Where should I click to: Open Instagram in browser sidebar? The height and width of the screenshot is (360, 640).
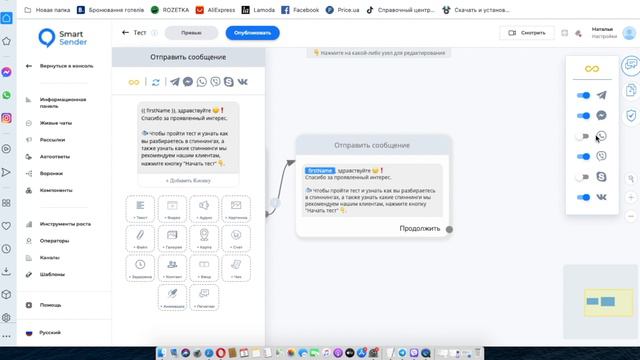coord(7,118)
